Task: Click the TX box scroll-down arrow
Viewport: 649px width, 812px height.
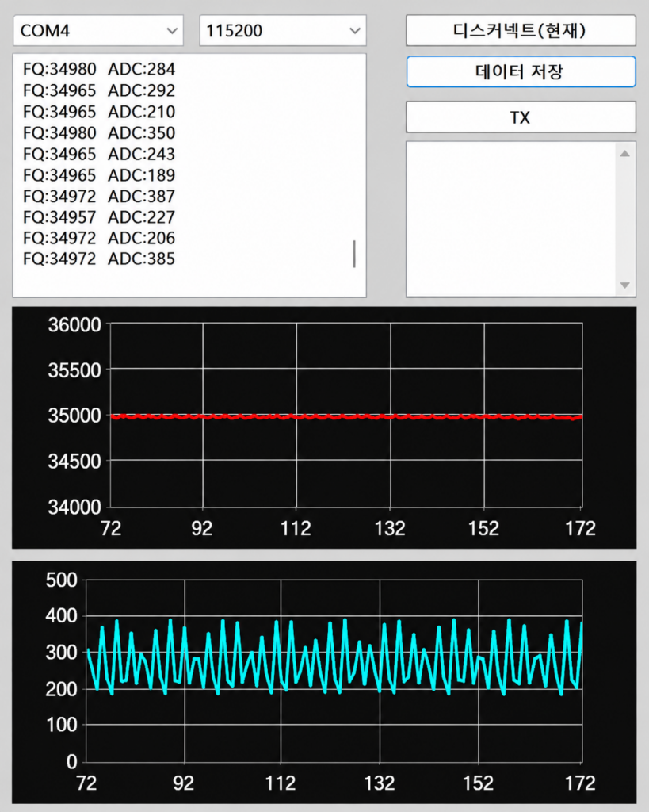Action: [625, 285]
